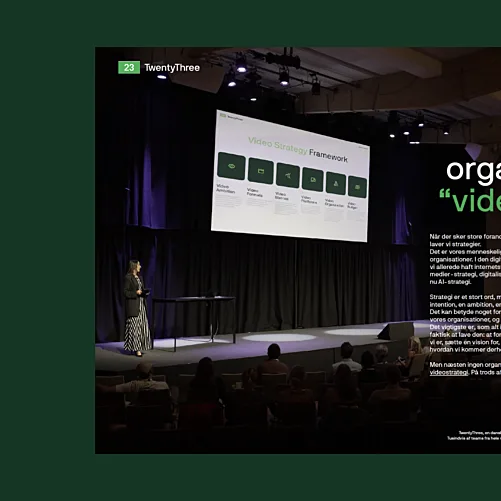Select the Video Formats icon tile on the slide
Screen dimensions: 501x501
pos(261,171)
